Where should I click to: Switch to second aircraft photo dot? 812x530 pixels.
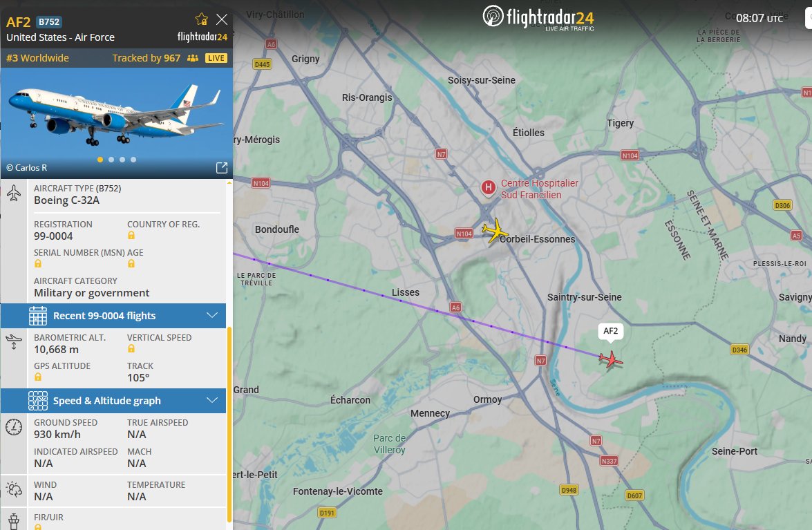pyautogui.click(x=111, y=160)
